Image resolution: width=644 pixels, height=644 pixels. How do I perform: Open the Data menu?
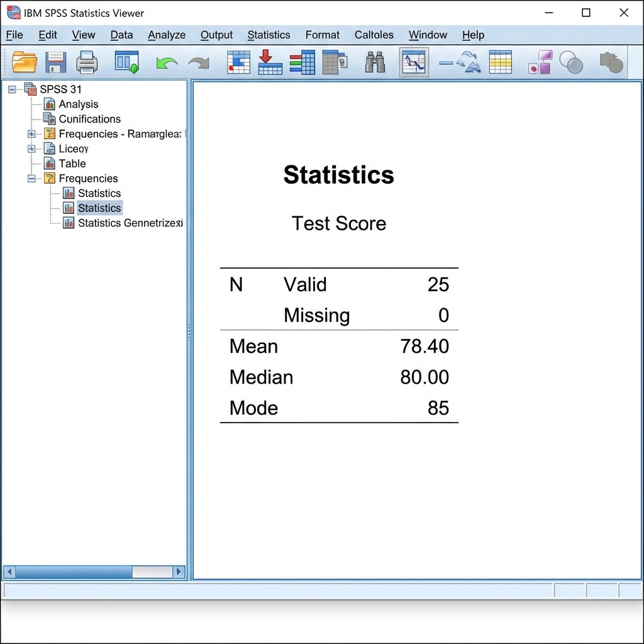[x=121, y=35]
